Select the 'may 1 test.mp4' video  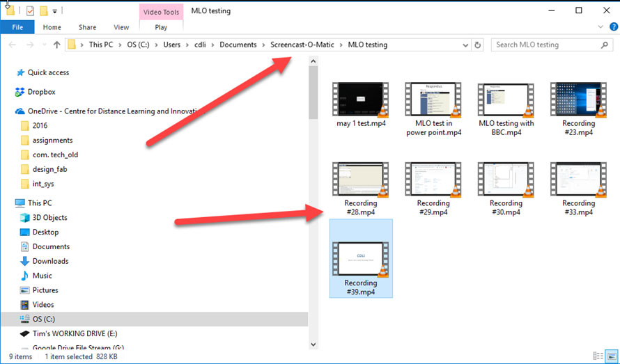(x=361, y=104)
